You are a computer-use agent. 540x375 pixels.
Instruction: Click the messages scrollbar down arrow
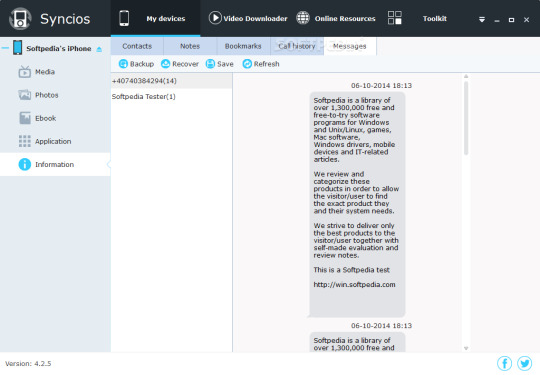point(466,348)
